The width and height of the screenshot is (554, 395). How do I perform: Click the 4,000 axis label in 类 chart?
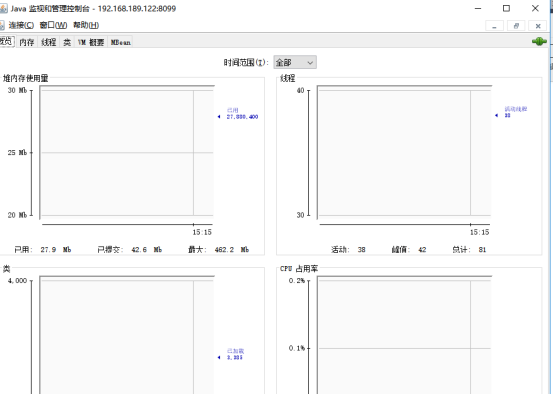point(17,281)
